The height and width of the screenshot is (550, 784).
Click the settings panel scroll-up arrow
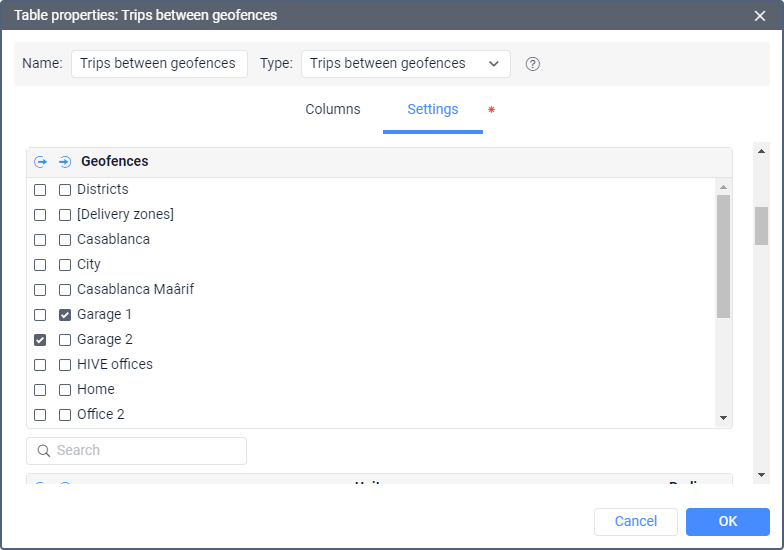pos(761,152)
